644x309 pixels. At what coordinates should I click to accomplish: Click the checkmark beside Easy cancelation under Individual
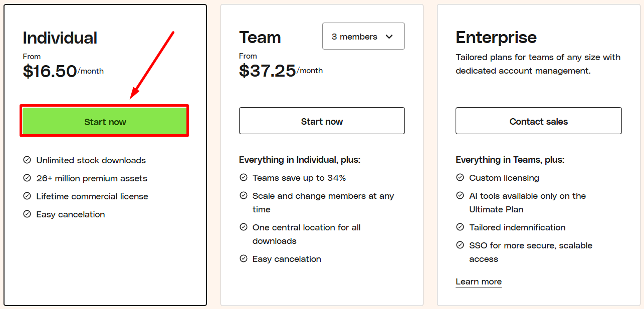pyautogui.click(x=27, y=214)
